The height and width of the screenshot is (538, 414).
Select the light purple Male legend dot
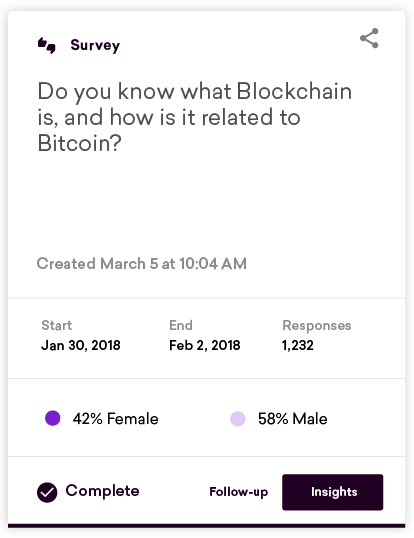click(x=238, y=419)
